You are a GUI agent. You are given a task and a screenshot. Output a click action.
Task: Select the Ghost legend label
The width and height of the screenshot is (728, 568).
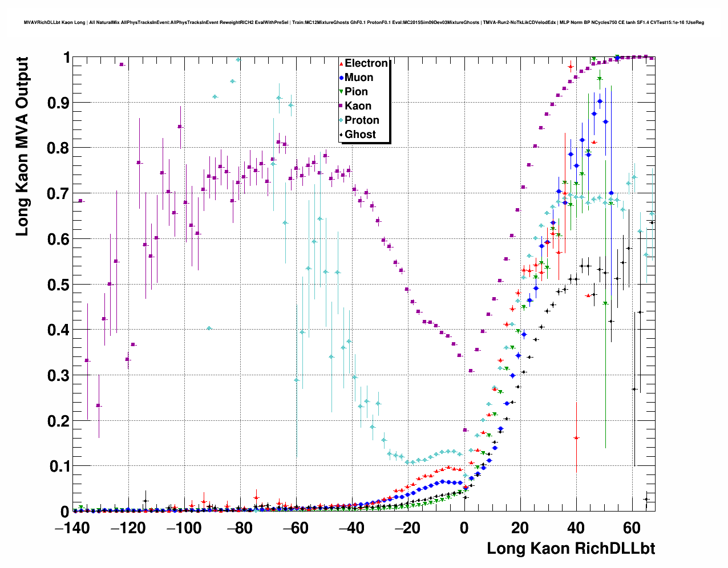(360, 135)
